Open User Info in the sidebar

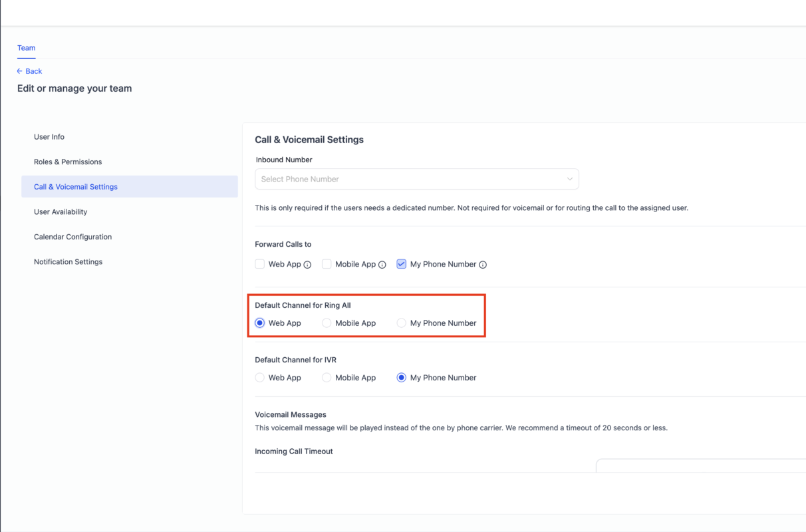tap(49, 137)
